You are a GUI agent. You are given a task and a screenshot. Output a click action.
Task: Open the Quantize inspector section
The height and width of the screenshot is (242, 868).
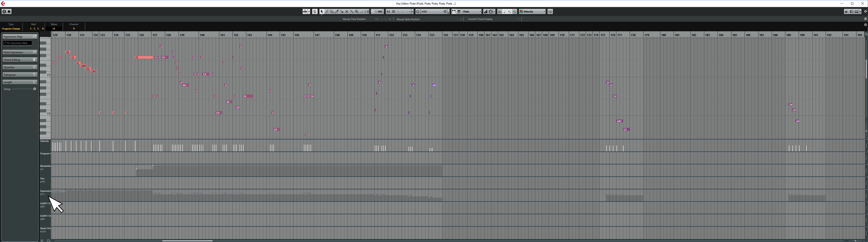[19, 67]
